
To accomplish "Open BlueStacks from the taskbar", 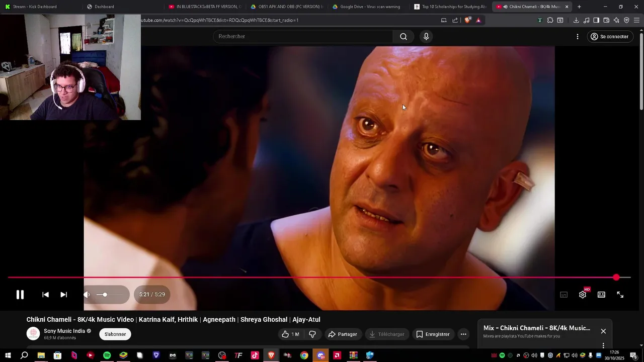I will pyautogui.click(x=123, y=355).
